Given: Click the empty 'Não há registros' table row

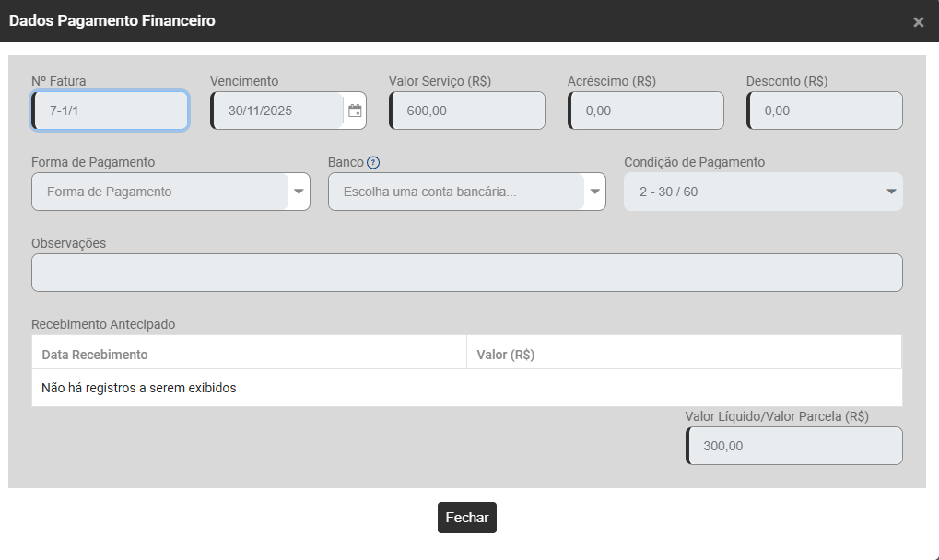Looking at the screenshot, I should [x=467, y=388].
